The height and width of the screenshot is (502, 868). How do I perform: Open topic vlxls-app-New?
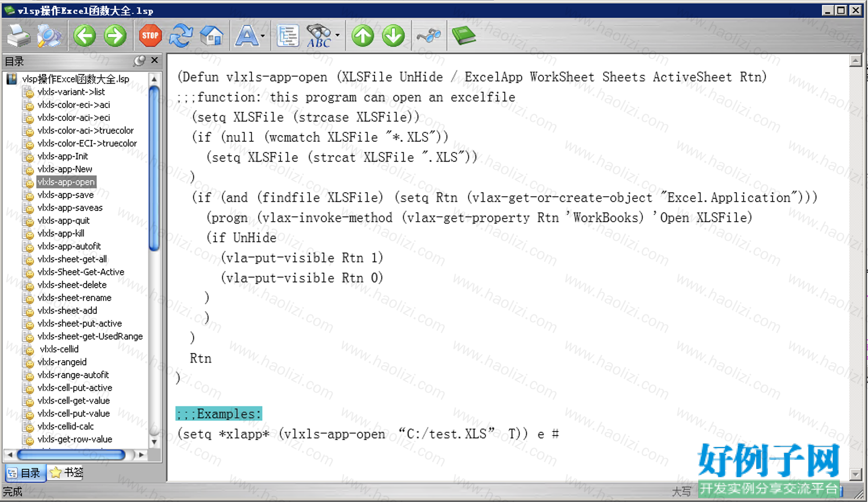tap(65, 169)
